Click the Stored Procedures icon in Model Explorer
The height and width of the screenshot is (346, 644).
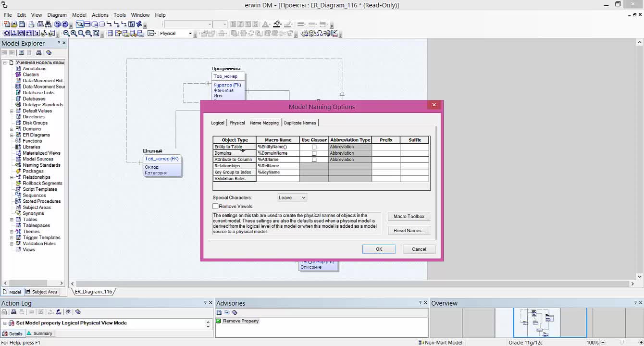pyautogui.click(x=19, y=201)
